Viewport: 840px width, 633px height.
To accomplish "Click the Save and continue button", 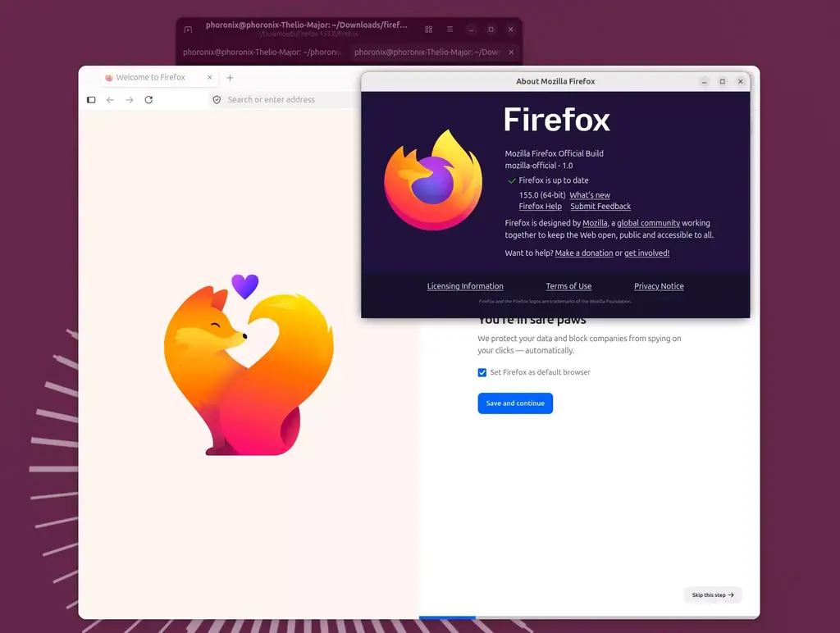I will [x=515, y=403].
